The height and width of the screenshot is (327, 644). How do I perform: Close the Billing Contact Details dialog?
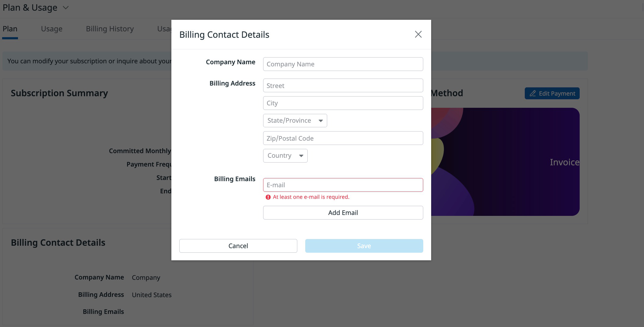[x=418, y=34]
